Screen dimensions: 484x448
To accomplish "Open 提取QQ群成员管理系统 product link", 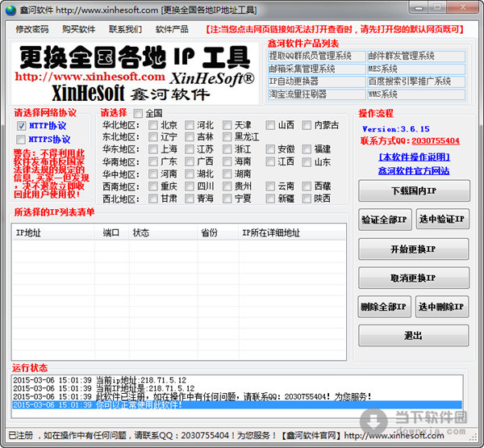I will (x=316, y=56).
